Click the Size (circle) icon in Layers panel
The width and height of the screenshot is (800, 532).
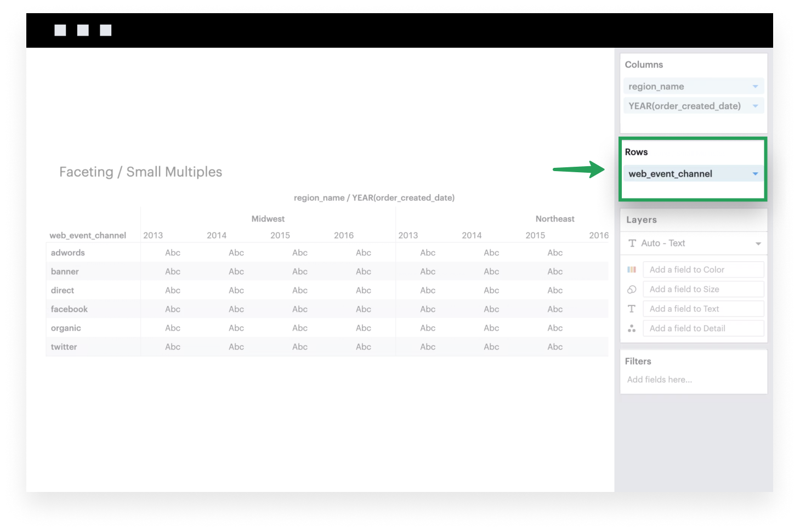632,289
